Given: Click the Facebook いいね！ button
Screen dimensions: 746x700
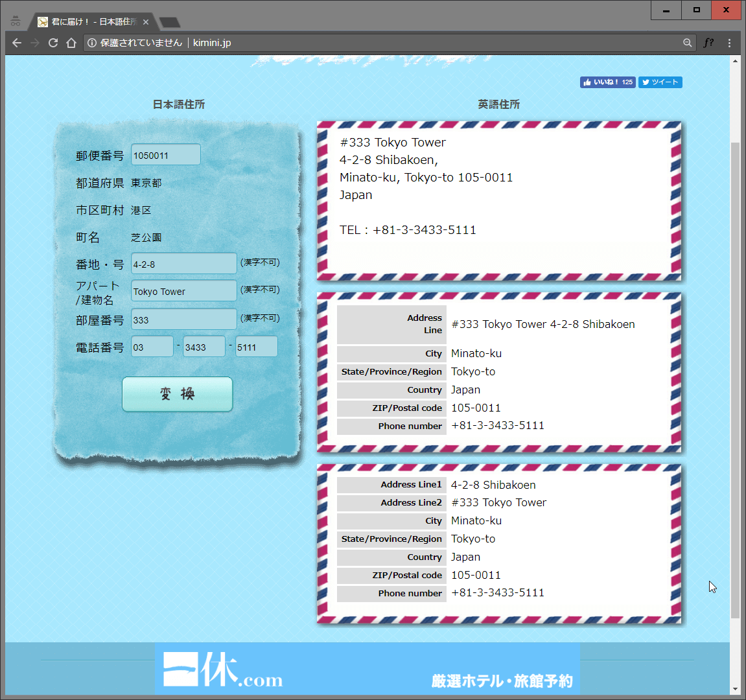Looking at the screenshot, I should 607,82.
